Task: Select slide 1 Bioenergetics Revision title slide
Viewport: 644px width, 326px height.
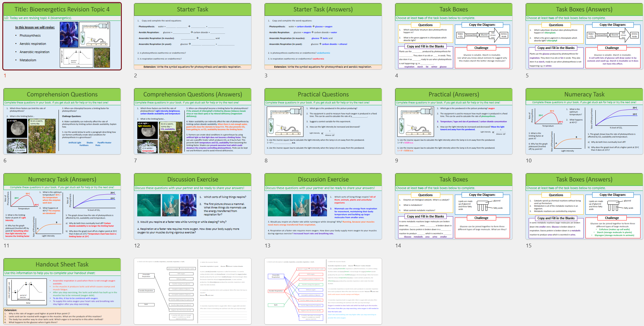Action: (62, 36)
